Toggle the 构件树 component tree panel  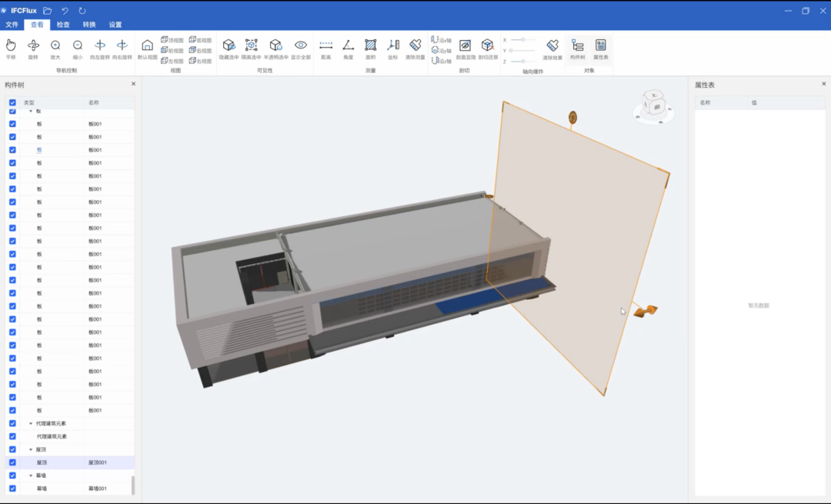click(578, 48)
